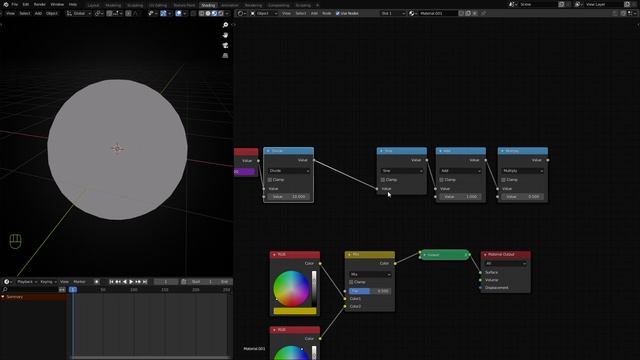Open the Slot 1 material slot dropdown

[393, 13]
